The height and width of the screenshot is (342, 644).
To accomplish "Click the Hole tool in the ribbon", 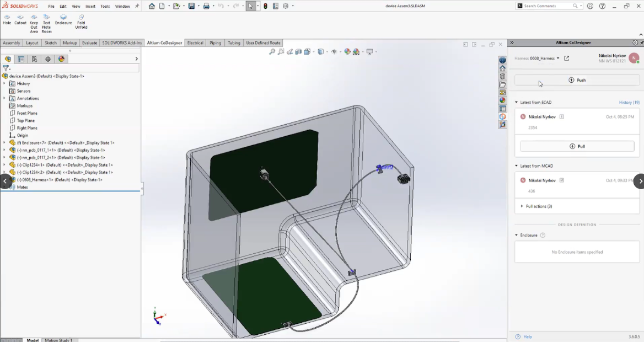I will tap(7, 19).
